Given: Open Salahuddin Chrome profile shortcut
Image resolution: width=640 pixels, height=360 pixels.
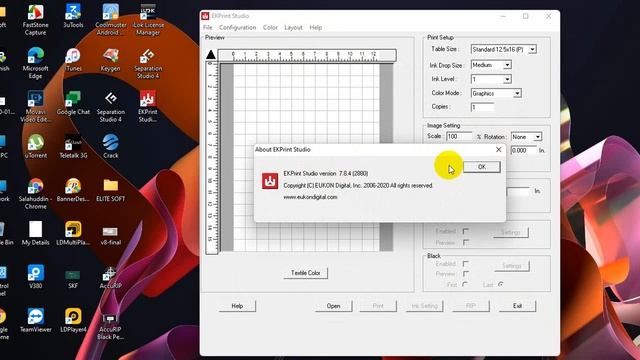Looking at the screenshot, I should 36,194.
